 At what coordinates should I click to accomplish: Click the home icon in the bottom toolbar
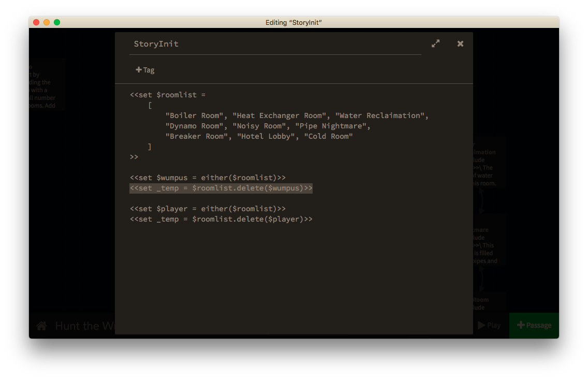coord(41,326)
